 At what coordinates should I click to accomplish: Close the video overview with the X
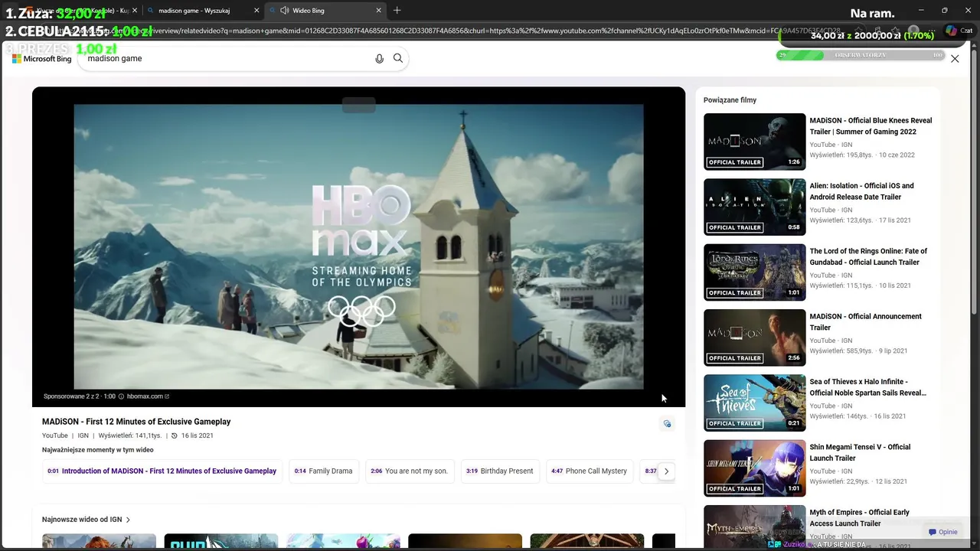coord(955,58)
